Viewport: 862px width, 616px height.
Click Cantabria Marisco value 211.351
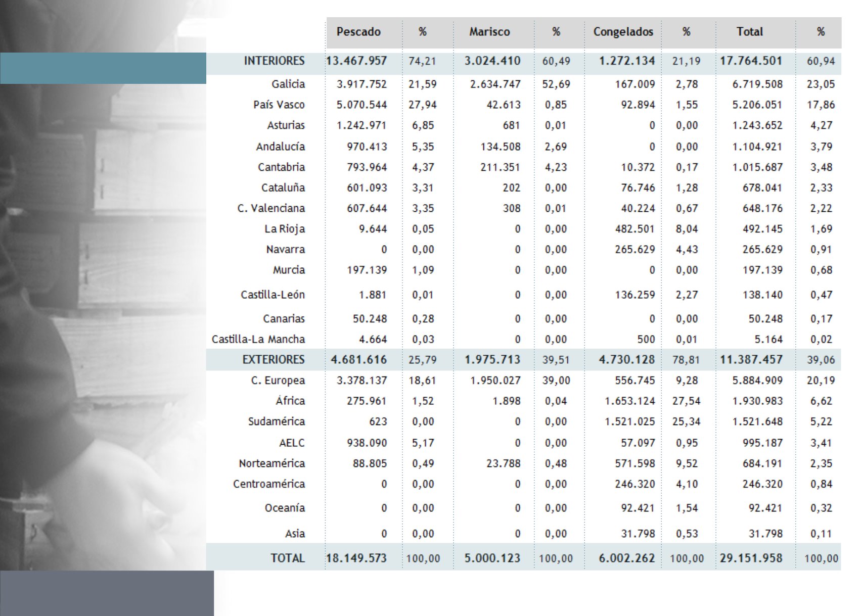pos(501,167)
